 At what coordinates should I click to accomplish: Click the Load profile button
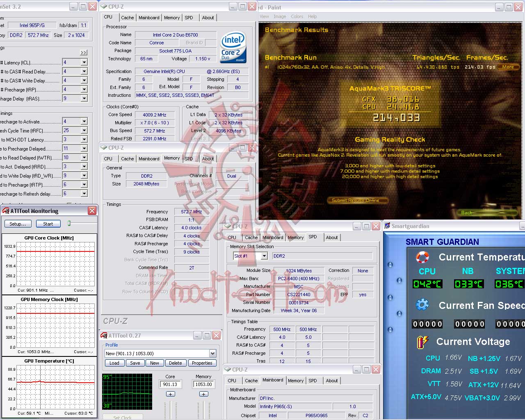click(114, 363)
